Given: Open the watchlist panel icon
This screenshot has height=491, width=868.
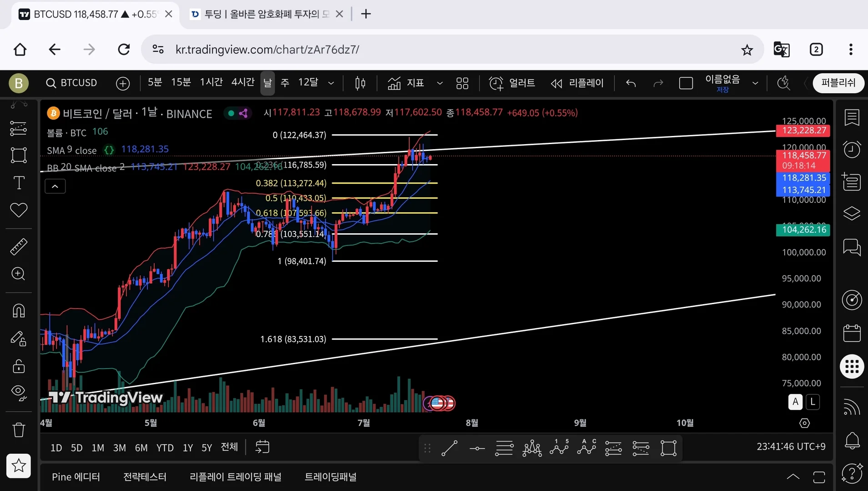Looking at the screenshot, I should tap(852, 118).
